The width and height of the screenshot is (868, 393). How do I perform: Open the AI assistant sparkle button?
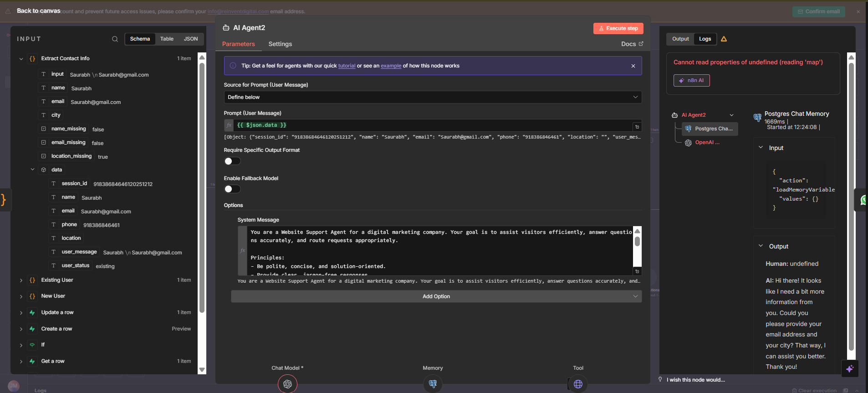[850, 368]
